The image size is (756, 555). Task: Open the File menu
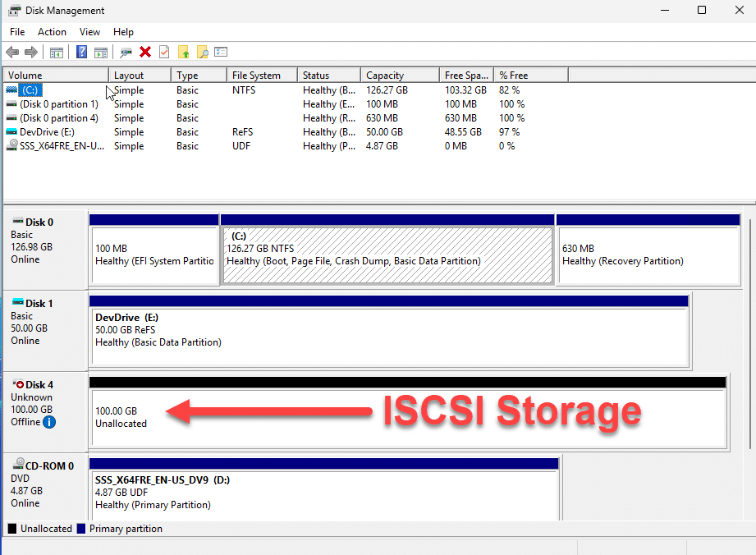[x=16, y=31]
